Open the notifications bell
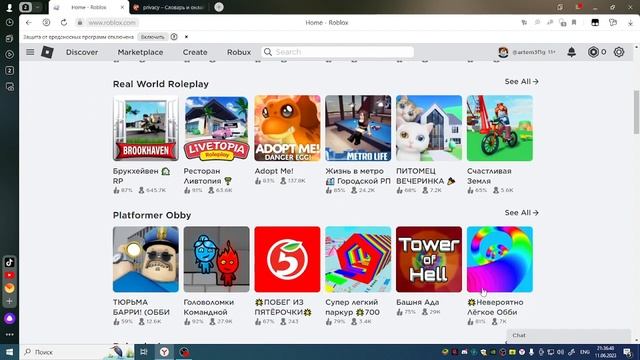640x360 pixels. pos(571,52)
